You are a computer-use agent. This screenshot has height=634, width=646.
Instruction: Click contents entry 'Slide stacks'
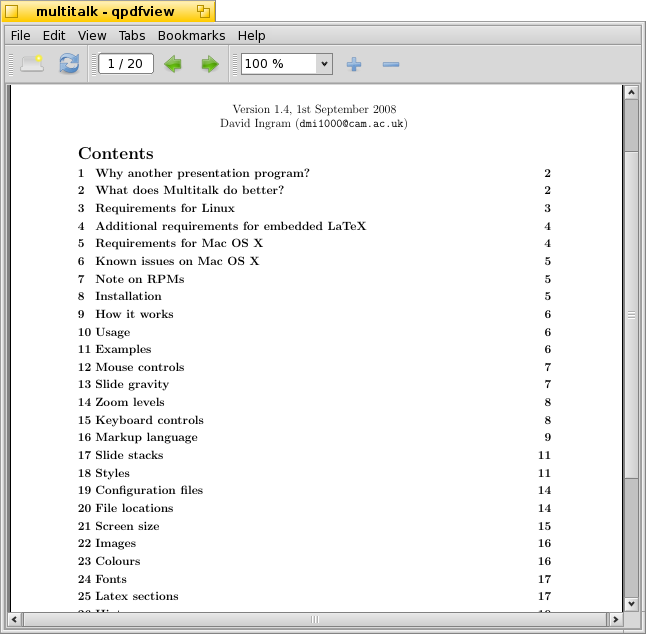pos(129,455)
